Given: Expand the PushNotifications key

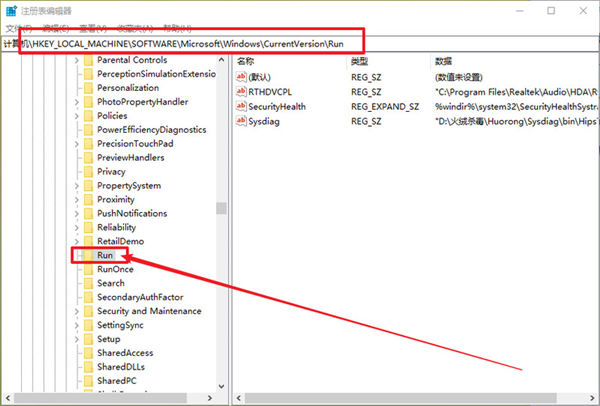Looking at the screenshot, I should [77, 214].
